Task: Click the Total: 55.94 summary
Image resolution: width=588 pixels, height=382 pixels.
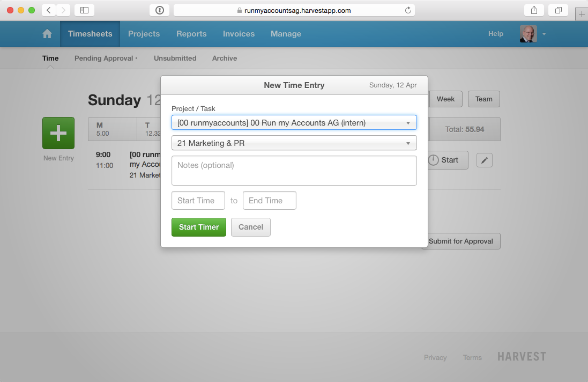Action: (465, 129)
